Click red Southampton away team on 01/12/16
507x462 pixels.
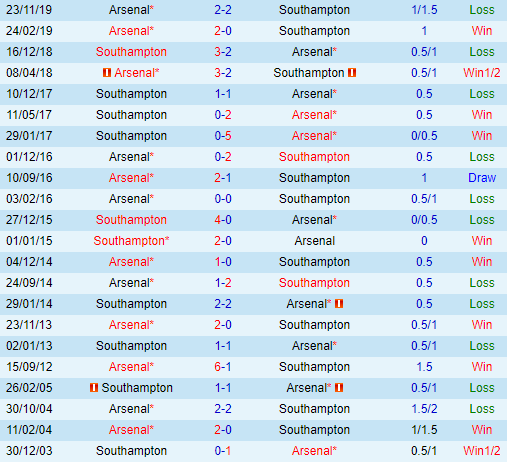pyautogui.click(x=314, y=157)
